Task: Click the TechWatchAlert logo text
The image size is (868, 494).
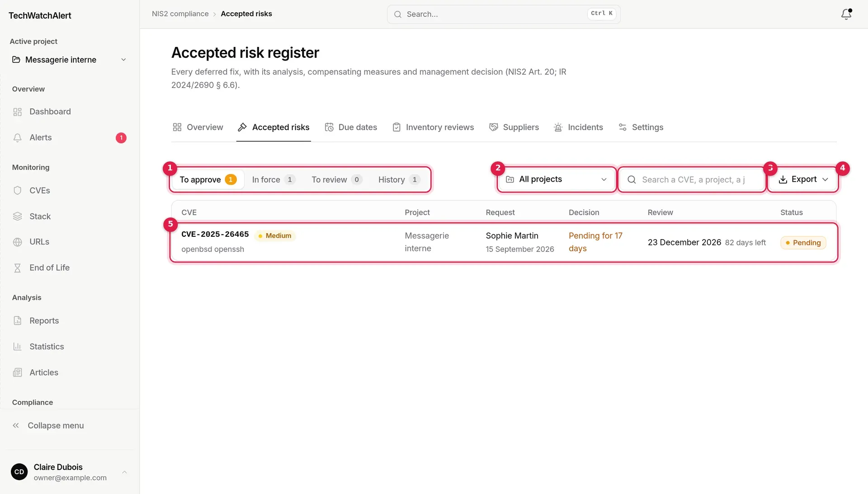Action: 40,15
